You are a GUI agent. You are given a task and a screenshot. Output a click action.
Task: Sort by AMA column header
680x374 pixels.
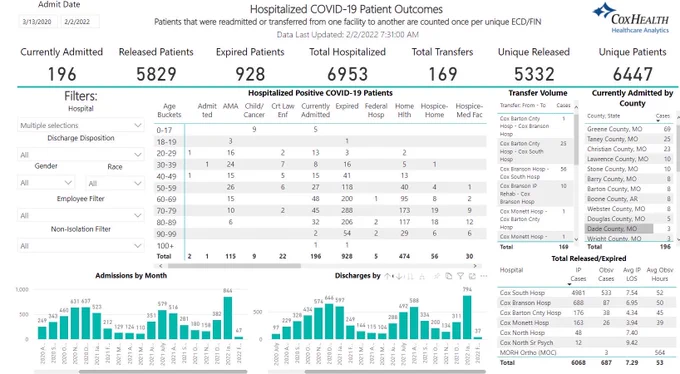pos(230,106)
